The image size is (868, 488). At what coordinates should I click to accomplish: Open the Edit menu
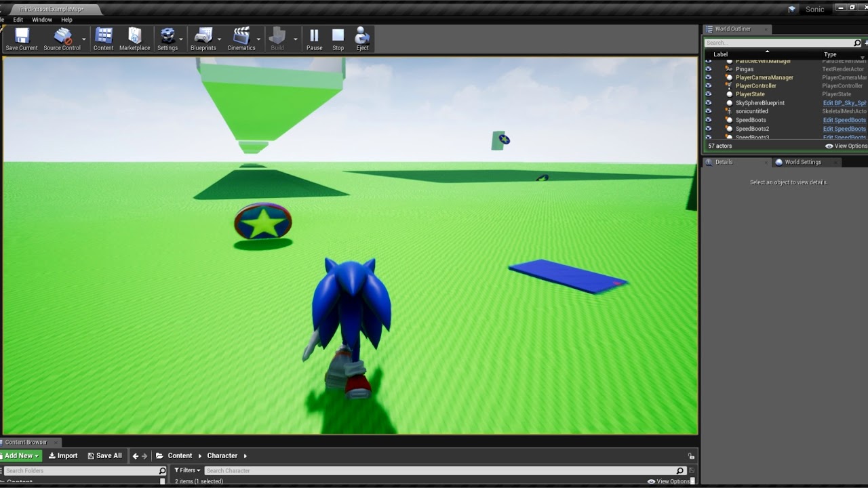click(x=18, y=20)
